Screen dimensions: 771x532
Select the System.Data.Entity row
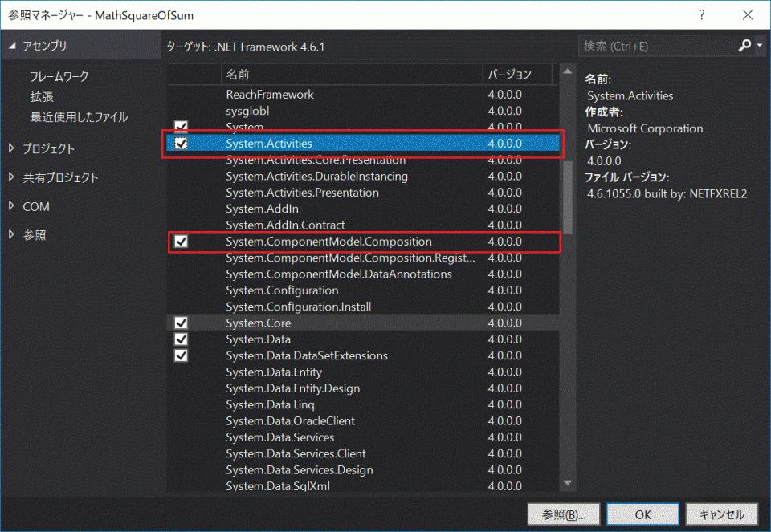(x=363, y=372)
